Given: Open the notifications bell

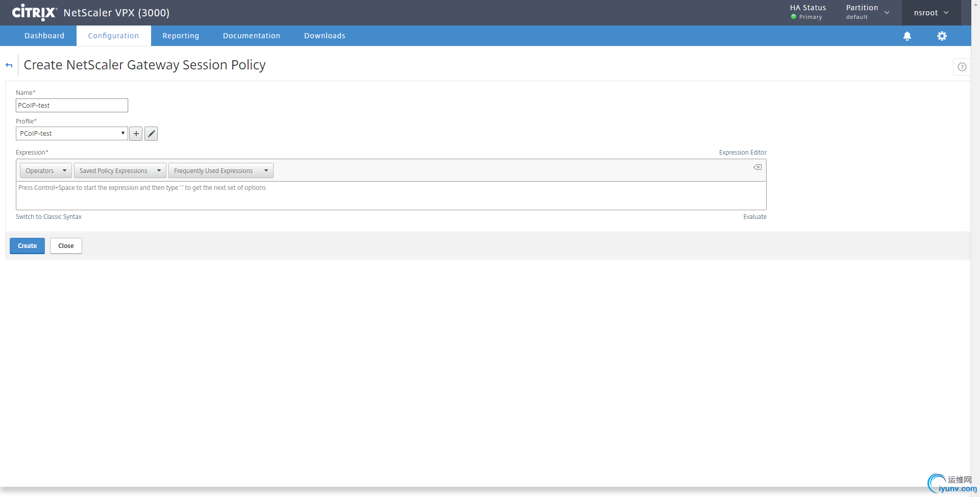Looking at the screenshot, I should pos(907,36).
